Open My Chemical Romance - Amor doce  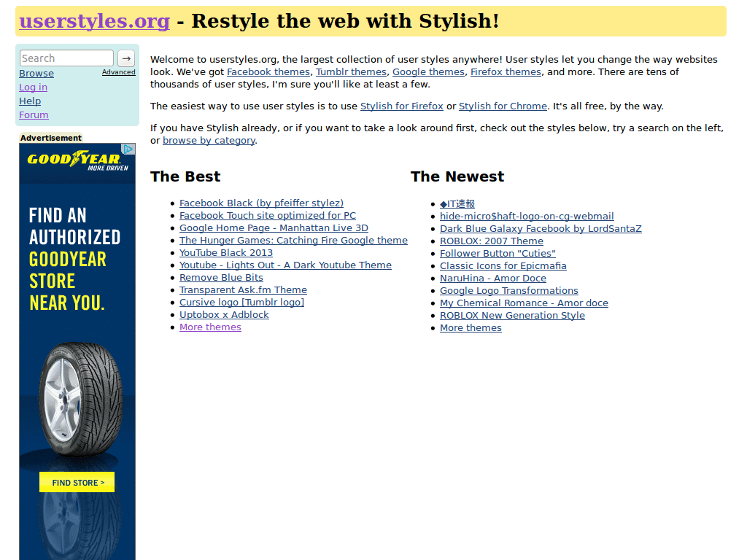524,303
